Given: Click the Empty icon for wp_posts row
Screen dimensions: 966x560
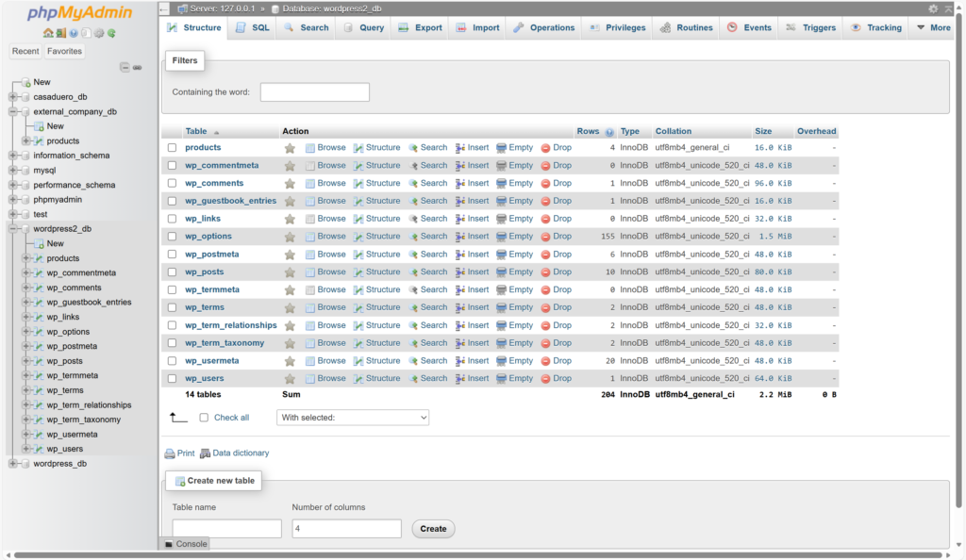Looking at the screenshot, I should click(501, 272).
